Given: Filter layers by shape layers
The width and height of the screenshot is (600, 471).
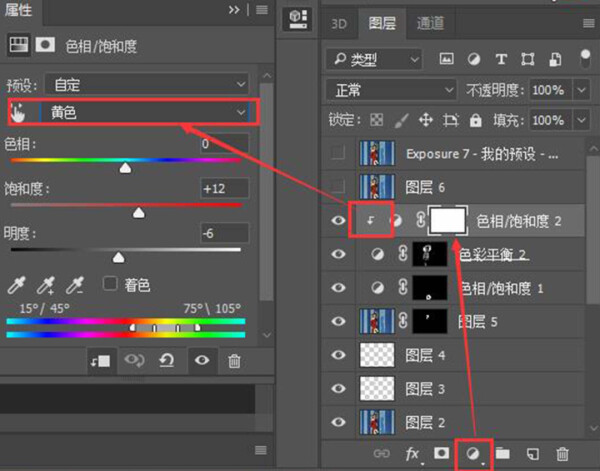Looking at the screenshot, I should click(x=528, y=59).
